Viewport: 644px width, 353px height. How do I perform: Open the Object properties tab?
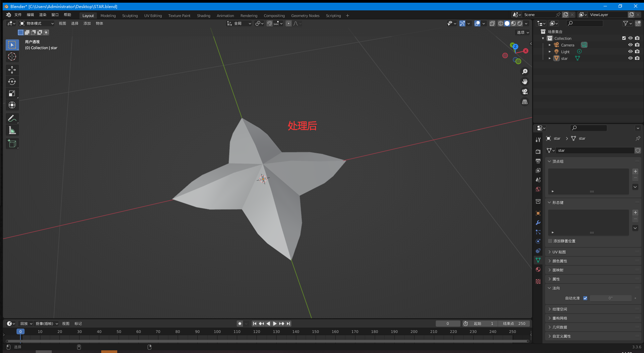(538, 213)
